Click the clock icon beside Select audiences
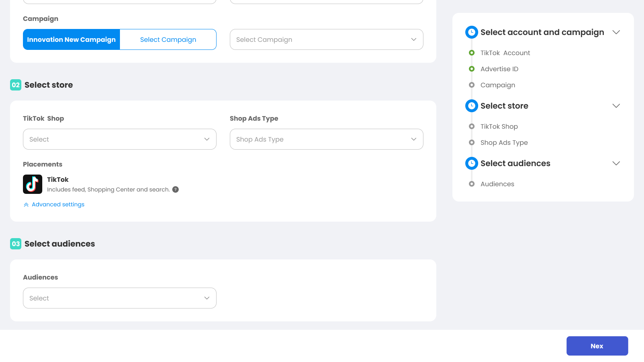Image resolution: width=644 pixels, height=362 pixels. tap(471, 163)
